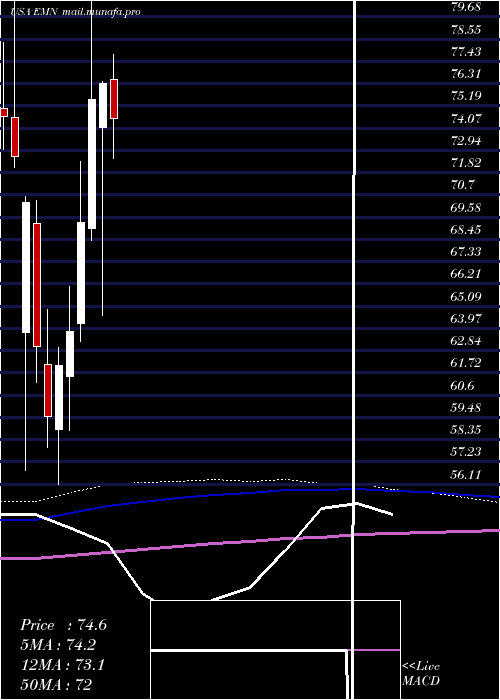Click the 60.6 price axis label
Screen dimensions: 500x700
coord(463,386)
